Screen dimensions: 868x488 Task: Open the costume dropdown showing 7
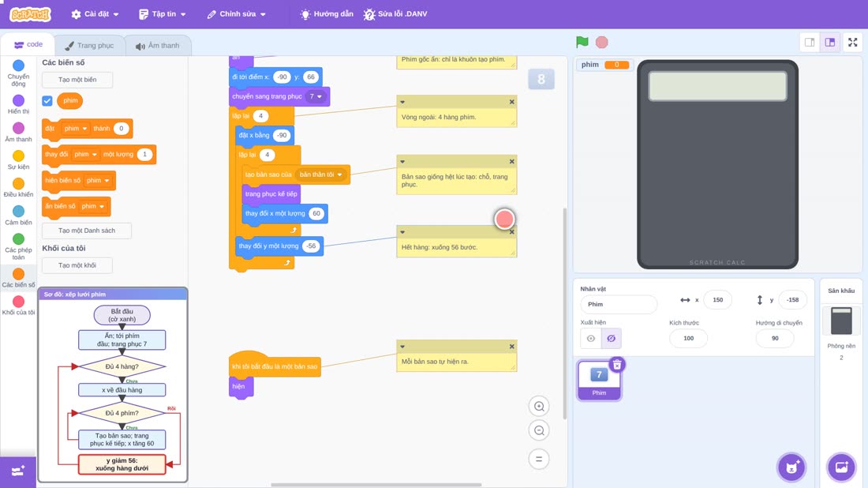[316, 96]
